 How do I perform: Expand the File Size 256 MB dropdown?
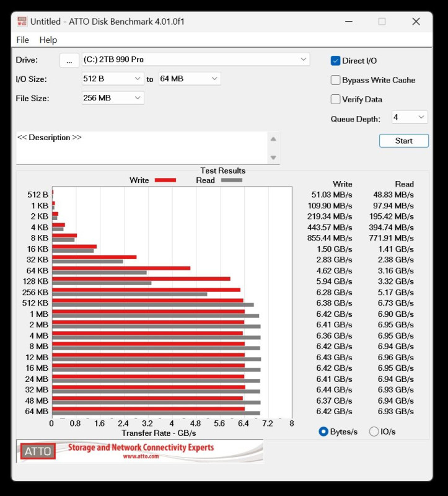pos(113,98)
